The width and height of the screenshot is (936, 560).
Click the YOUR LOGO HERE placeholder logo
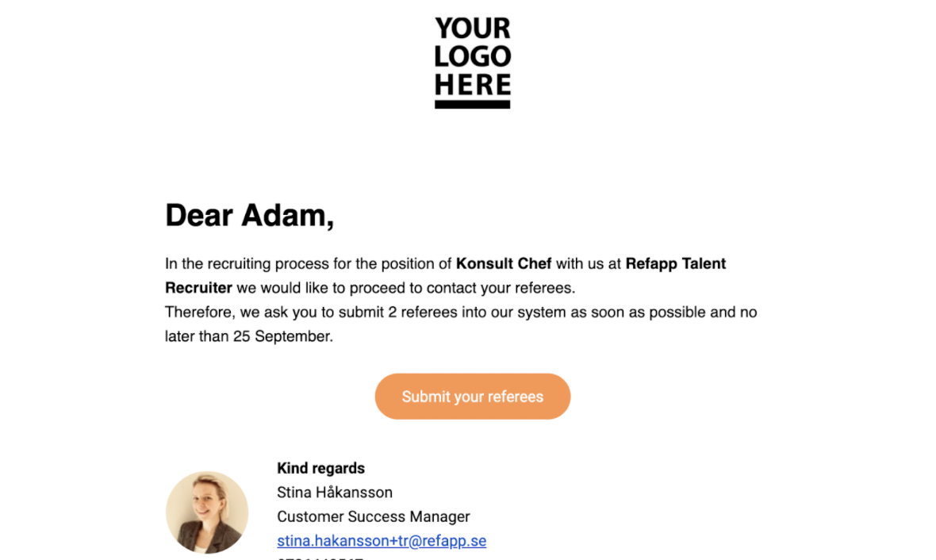coord(472,63)
